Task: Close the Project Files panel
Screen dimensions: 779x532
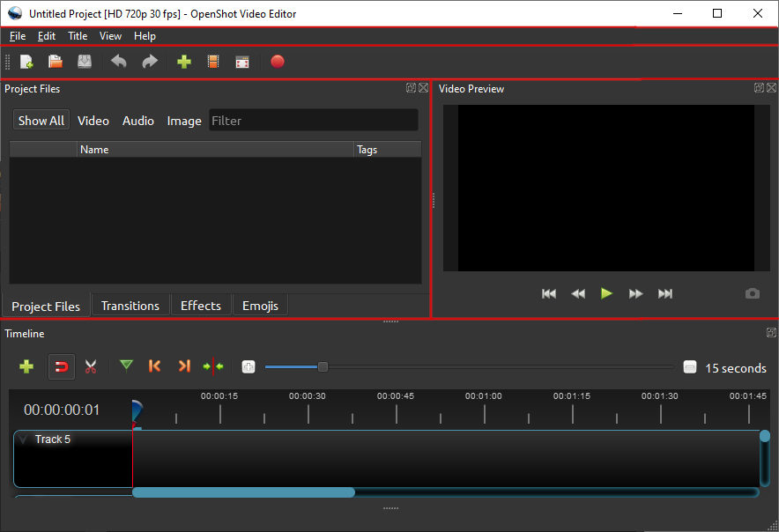Action: pyautogui.click(x=423, y=88)
